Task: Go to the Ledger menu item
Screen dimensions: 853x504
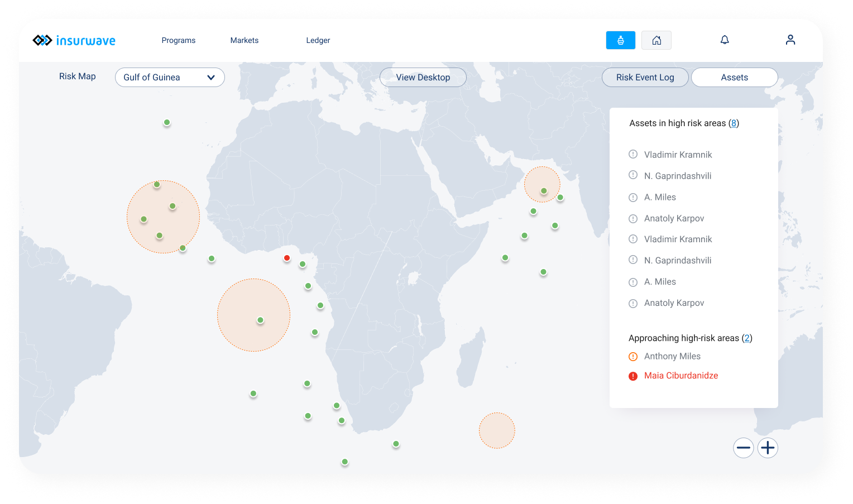Action: coord(318,40)
